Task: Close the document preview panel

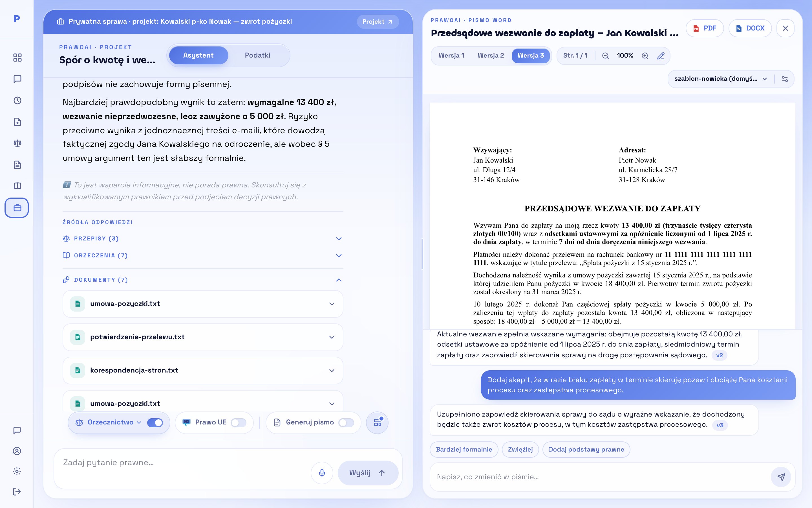Action: click(x=785, y=28)
